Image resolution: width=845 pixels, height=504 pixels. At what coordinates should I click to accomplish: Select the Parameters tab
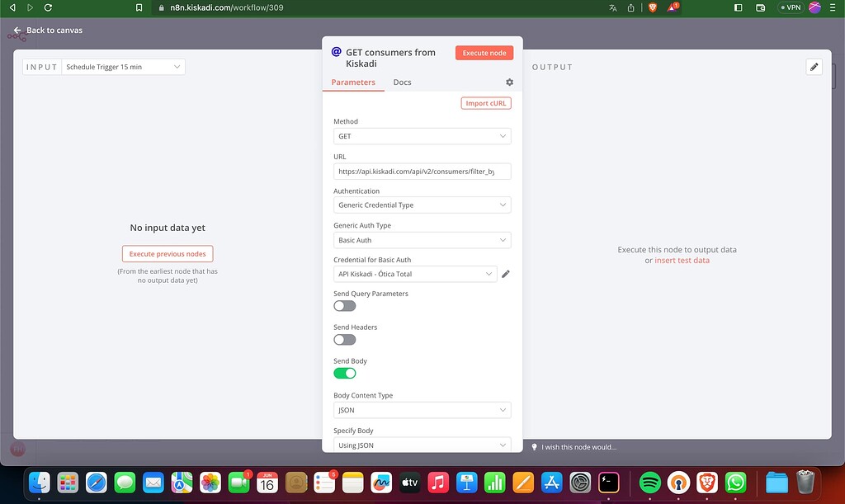point(353,82)
